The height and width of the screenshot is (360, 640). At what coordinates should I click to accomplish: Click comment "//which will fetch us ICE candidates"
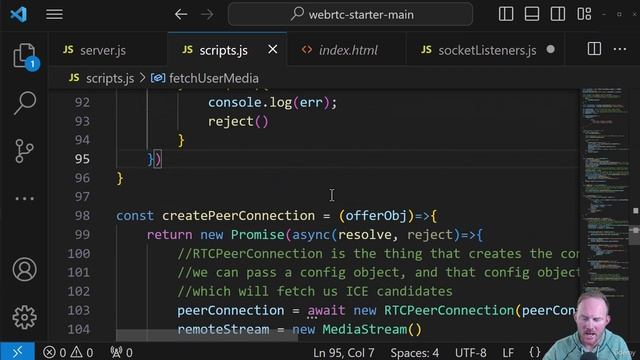[315, 291]
